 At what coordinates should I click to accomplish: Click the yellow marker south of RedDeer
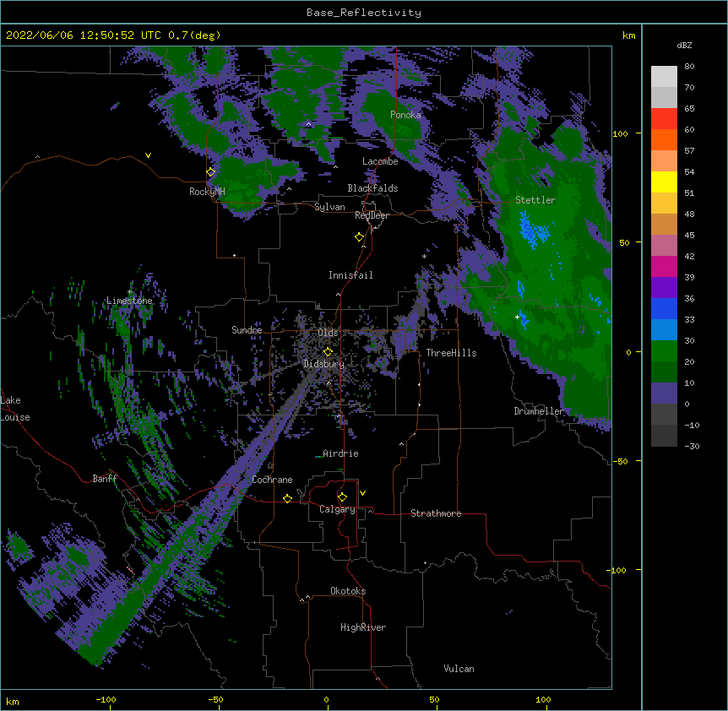(x=360, y=237)
